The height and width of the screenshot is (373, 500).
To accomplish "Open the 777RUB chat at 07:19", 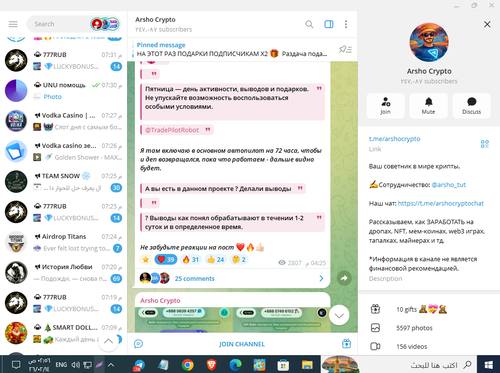I will [x=63, y=303].
